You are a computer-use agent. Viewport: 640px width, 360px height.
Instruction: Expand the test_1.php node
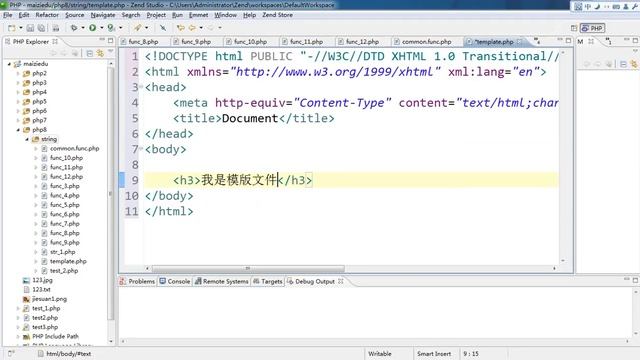click(x=18, y=308)
